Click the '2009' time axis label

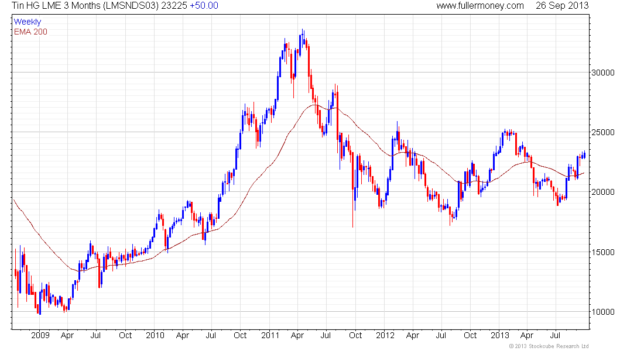coord(40,335)
